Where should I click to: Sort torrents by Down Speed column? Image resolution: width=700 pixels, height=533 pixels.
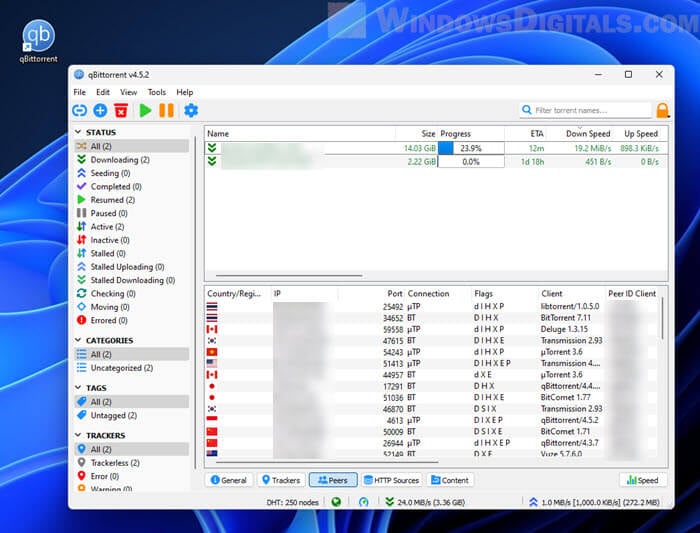580,133
